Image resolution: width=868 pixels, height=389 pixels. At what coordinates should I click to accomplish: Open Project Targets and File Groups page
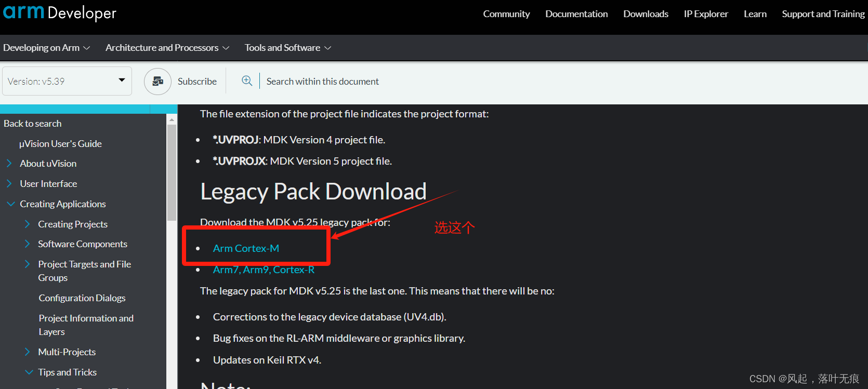(85, 271)
